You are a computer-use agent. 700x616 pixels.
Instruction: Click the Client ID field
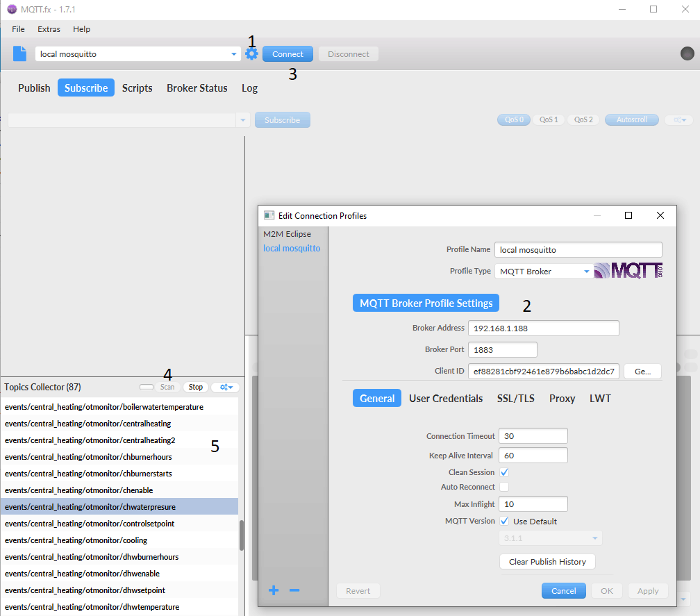(543, 371)
